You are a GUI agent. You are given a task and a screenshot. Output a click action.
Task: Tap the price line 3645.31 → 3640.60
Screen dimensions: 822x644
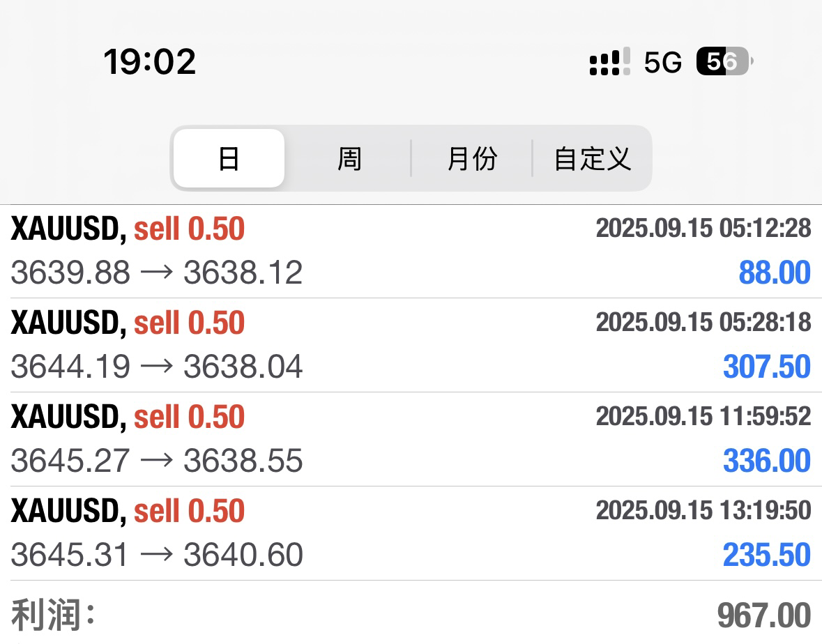157,554
